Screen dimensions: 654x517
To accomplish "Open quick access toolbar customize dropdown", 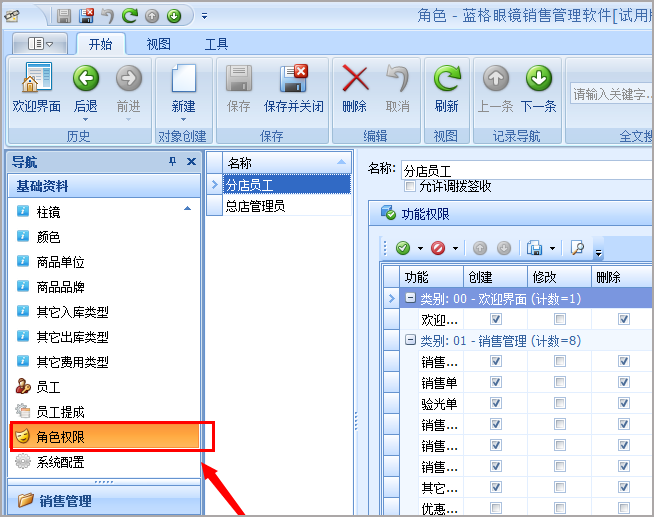I will [204, 16].
